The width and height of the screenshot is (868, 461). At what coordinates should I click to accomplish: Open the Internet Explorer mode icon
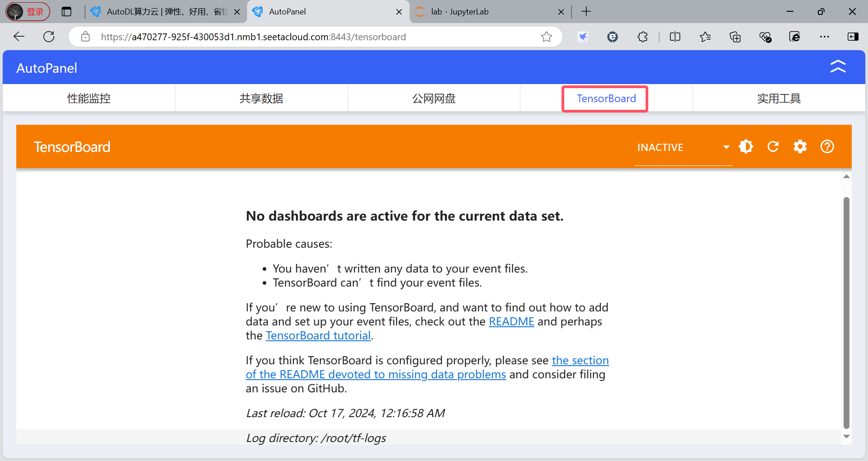[x=795, y=37]
